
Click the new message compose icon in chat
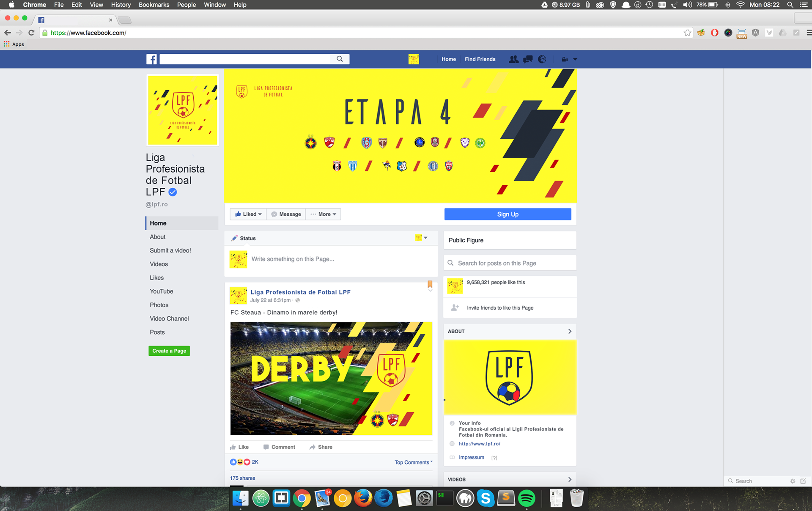(803, 481)
